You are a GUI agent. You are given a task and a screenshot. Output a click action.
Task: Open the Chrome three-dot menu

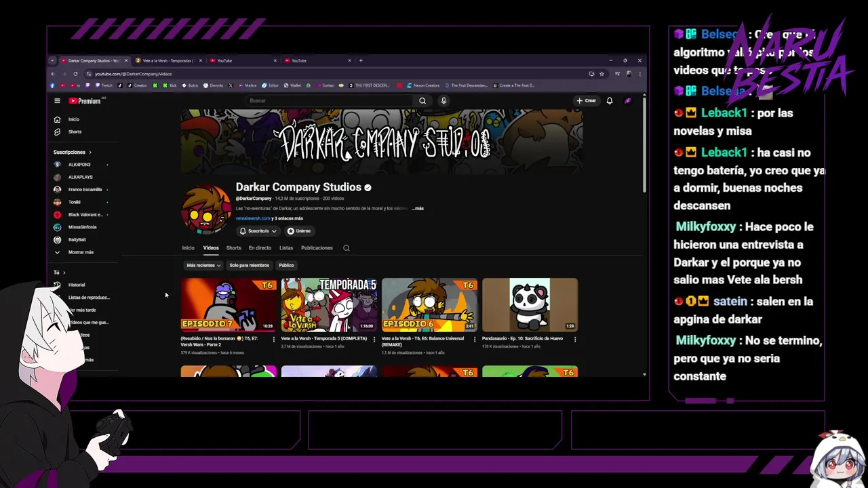pyautogui.click(x=640, y=73)
